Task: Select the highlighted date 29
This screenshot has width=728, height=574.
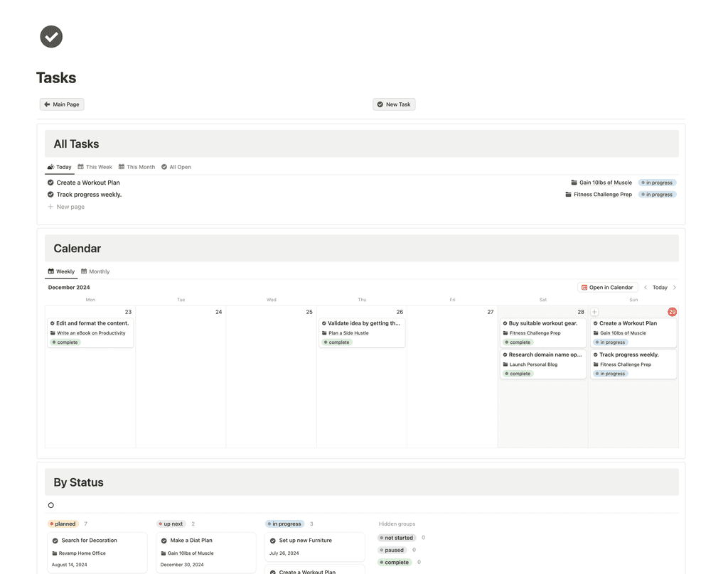Action: point(672,312)
